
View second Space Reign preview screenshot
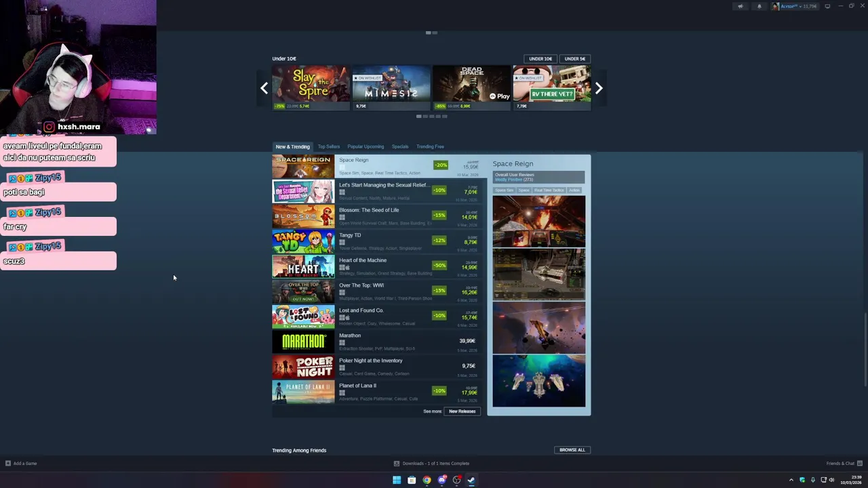pos(538,274)
